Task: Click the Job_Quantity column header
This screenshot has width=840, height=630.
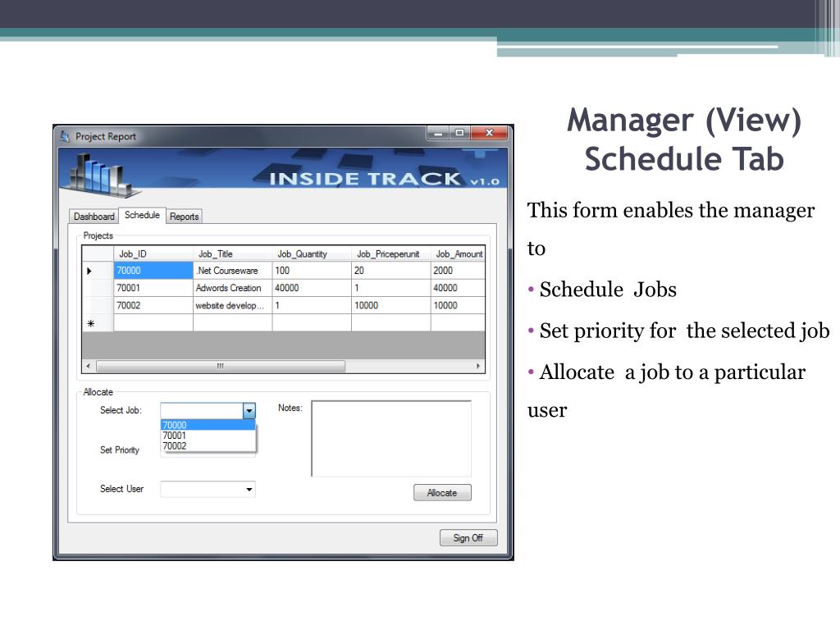Action: click(x=312, y=254)
